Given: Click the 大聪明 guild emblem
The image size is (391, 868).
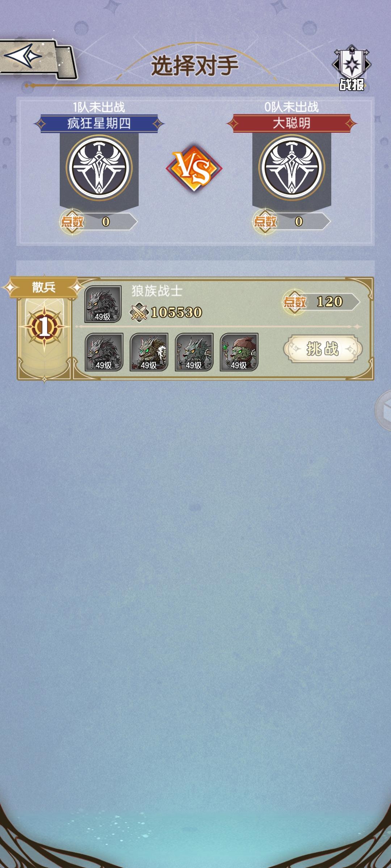Looking at the screenshot, I should coord(291,168).
